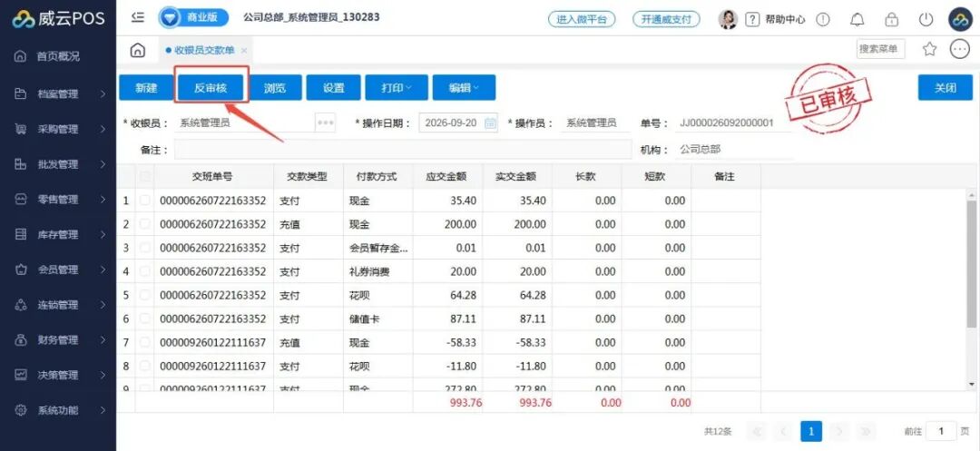
Task: Click the 前往 page number input
Action: tap(941, 431)
